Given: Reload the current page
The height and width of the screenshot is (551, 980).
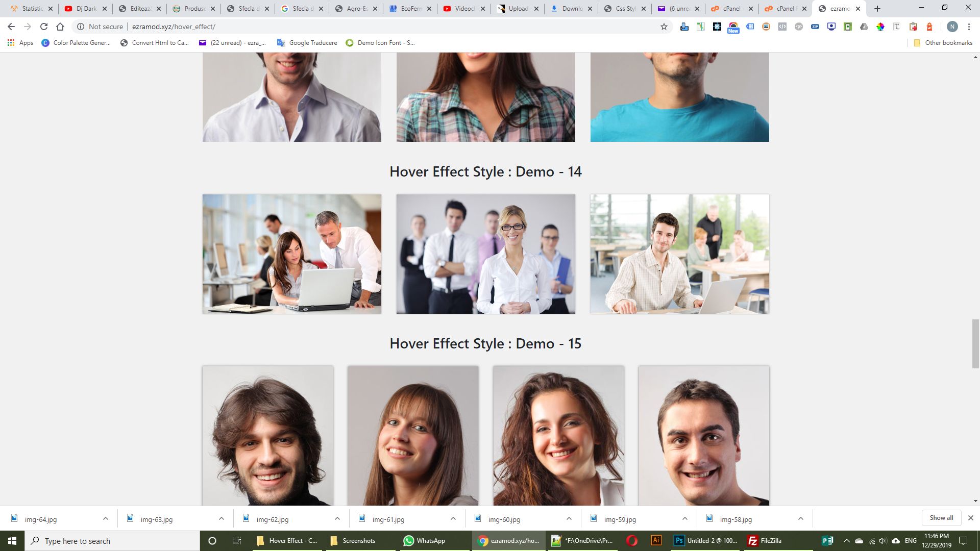Looking at the screenshot, I should pyautogui.click(x=44, y=27).
